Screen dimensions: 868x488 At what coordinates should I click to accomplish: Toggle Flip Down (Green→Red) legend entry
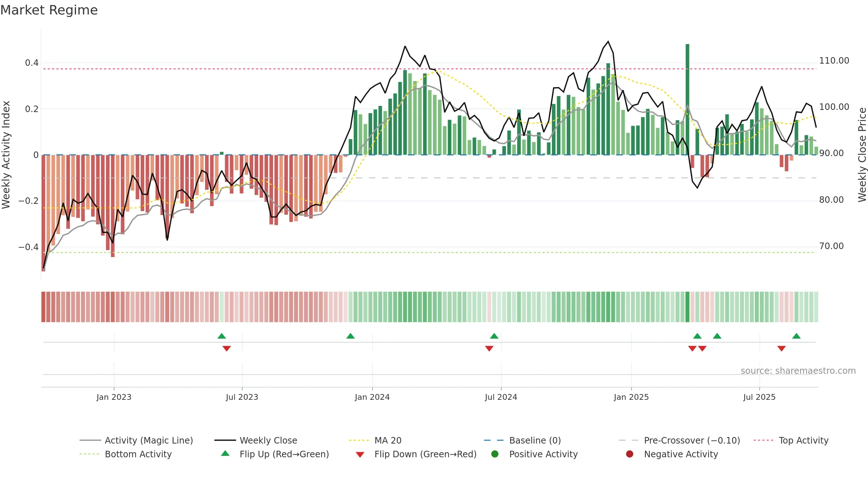click(x=416, y=454)
